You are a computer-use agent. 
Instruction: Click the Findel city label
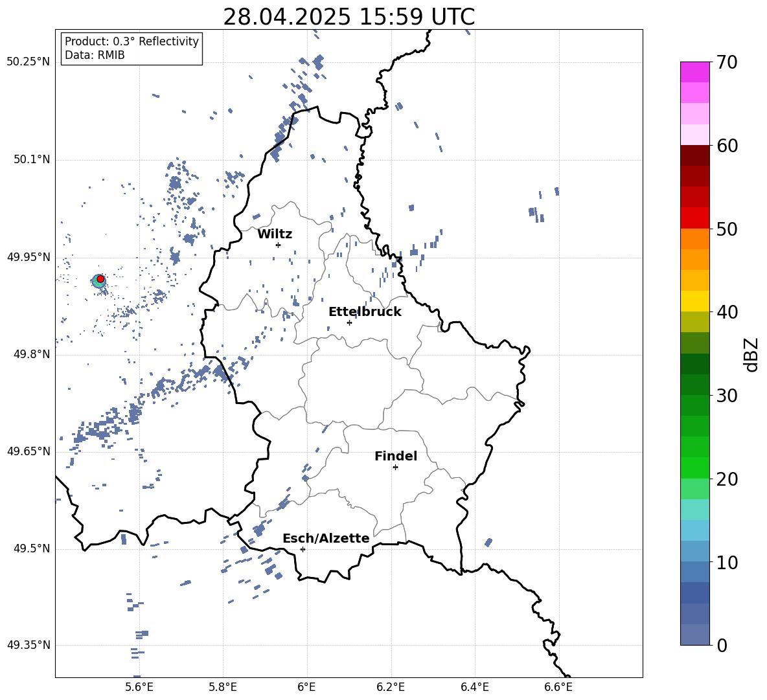coord(396,456)
